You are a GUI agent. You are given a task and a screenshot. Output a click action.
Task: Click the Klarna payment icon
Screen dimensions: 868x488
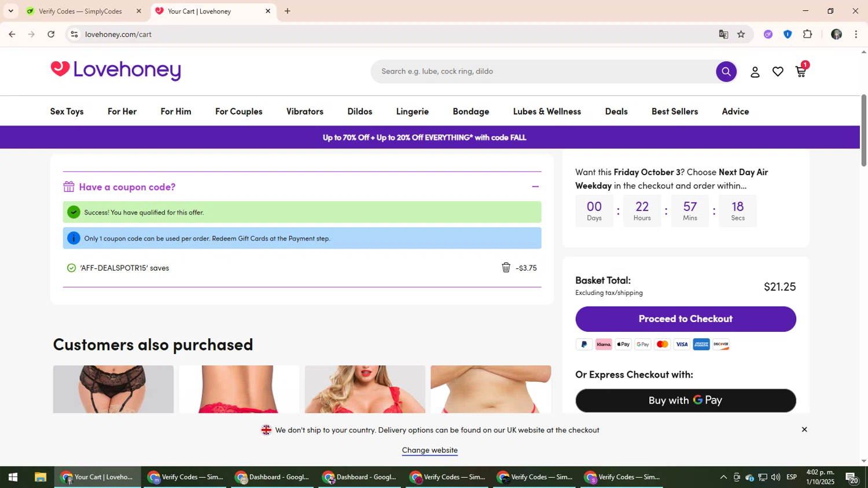click(604, 345)
